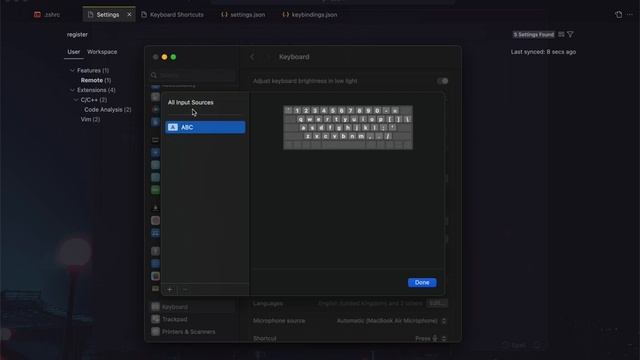Click the Trackpad sidebar icon
The image size is (640, 360).
click(156, 319)
